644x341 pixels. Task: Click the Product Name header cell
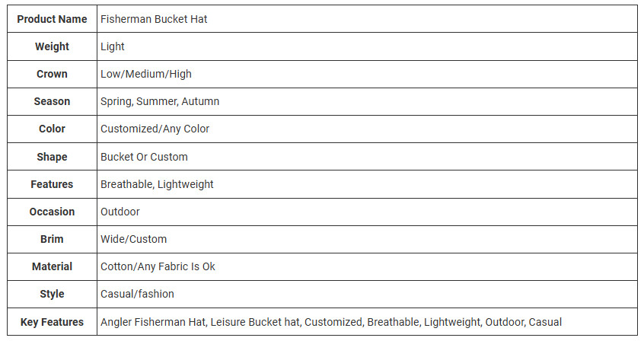(52, 19)
